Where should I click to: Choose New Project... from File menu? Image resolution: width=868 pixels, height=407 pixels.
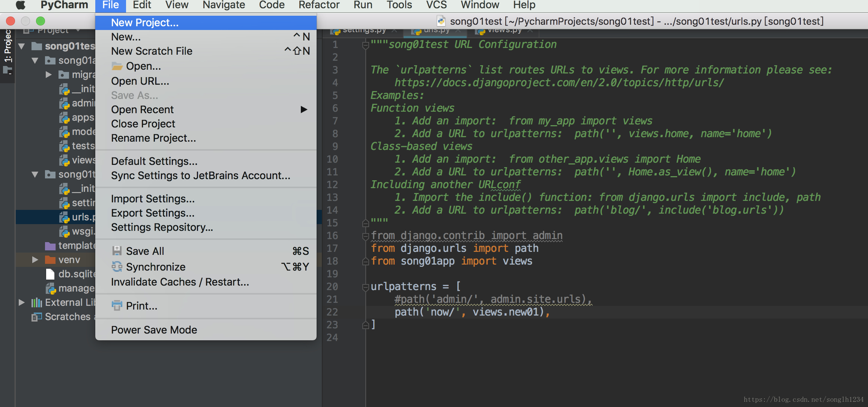tap(206, 22)
